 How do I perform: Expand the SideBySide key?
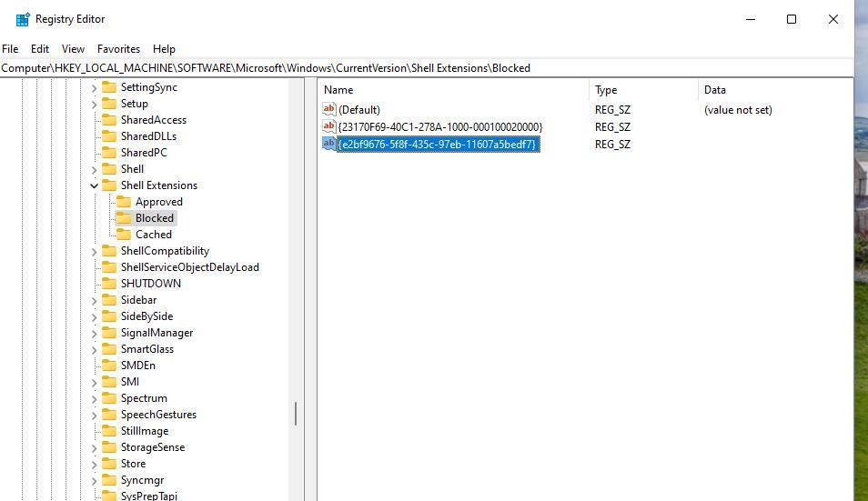coord(94,316)
